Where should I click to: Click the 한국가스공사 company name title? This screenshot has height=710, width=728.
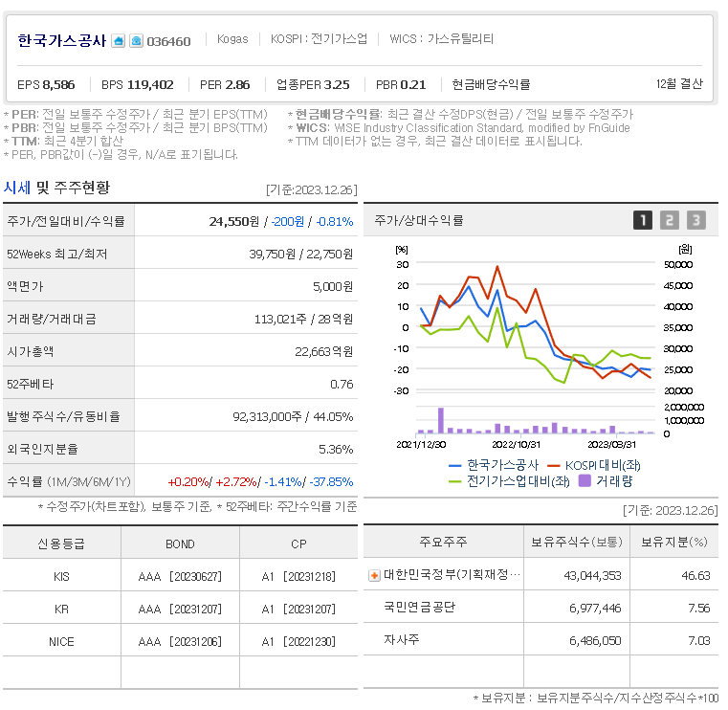(62, 41)
